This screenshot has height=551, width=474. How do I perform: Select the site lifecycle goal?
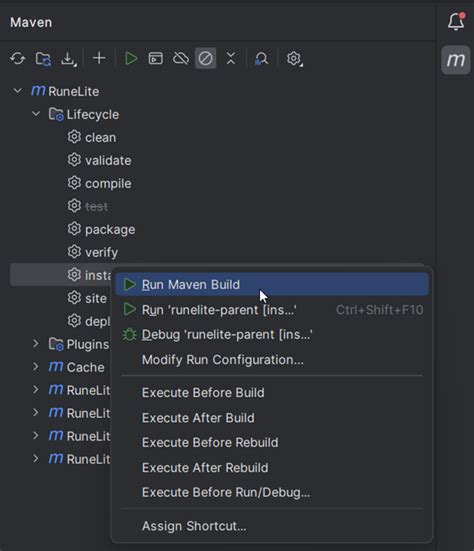click(x=96, y=298)
